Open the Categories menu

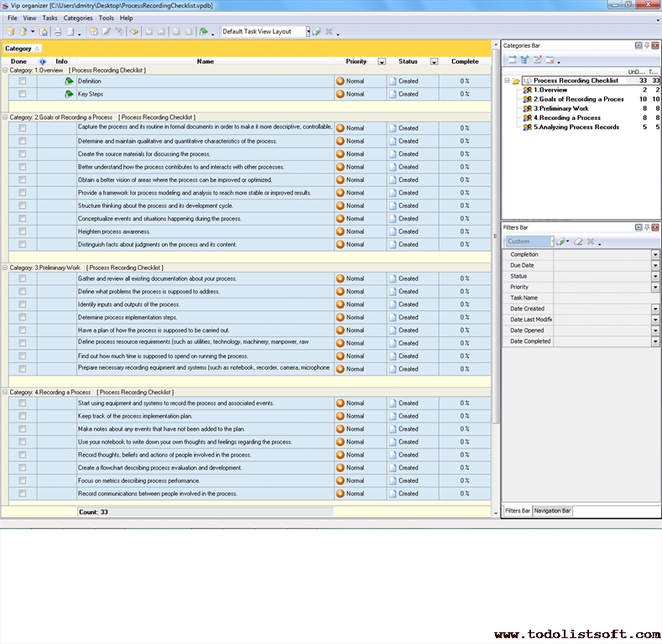pyautogui.click(x=78, y=18)
